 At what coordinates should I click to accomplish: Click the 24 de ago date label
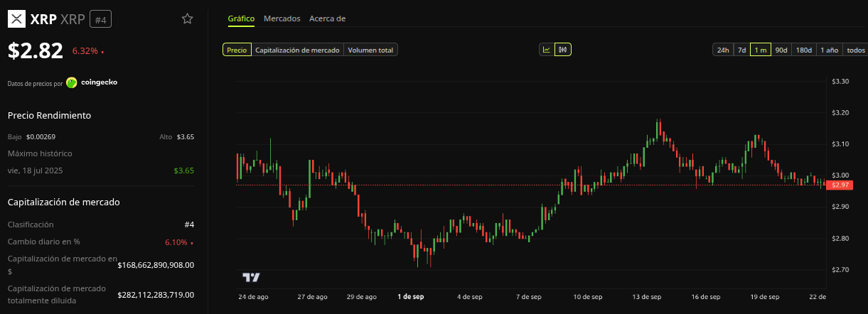point(253,296)
